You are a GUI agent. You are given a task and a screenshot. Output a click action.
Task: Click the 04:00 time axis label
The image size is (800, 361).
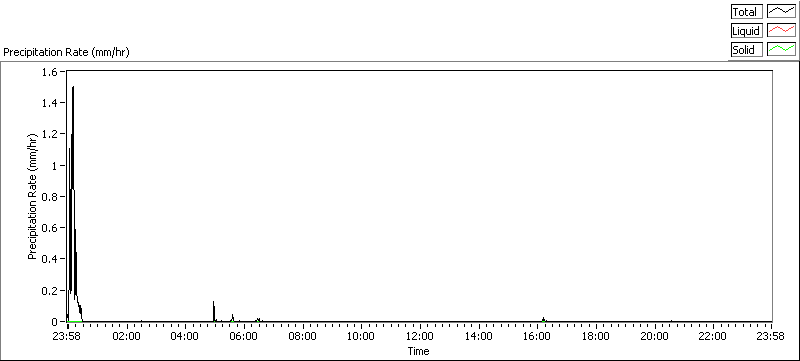pyautogui.click(x=185, y=336)
